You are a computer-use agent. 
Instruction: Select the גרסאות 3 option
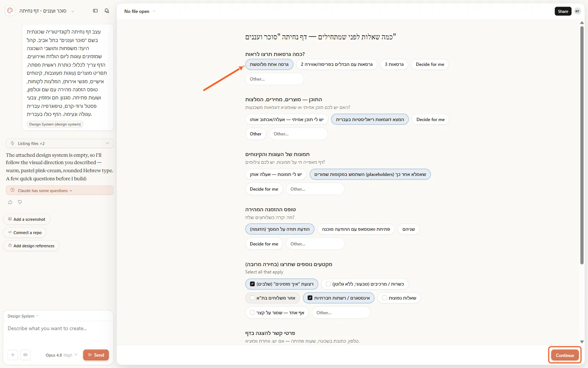[x=394, y=64]
